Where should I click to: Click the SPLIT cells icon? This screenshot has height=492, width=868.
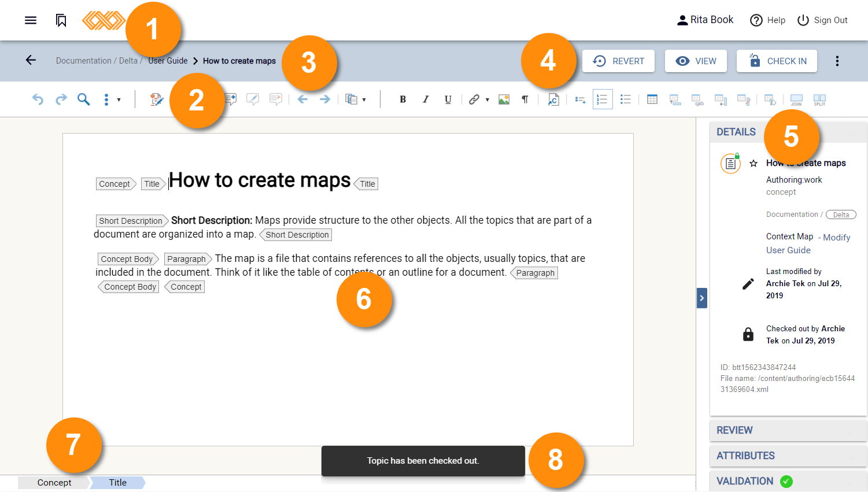pos(819,99)
